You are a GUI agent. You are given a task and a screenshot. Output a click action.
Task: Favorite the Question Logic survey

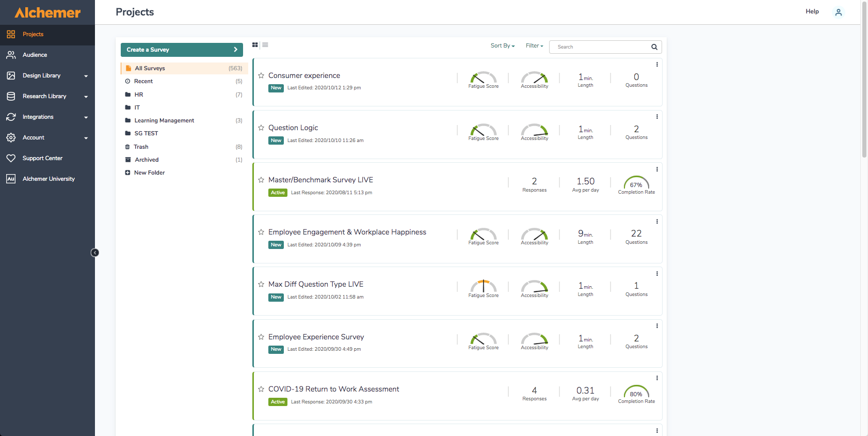pyautogui.click(x=261, y=128)
